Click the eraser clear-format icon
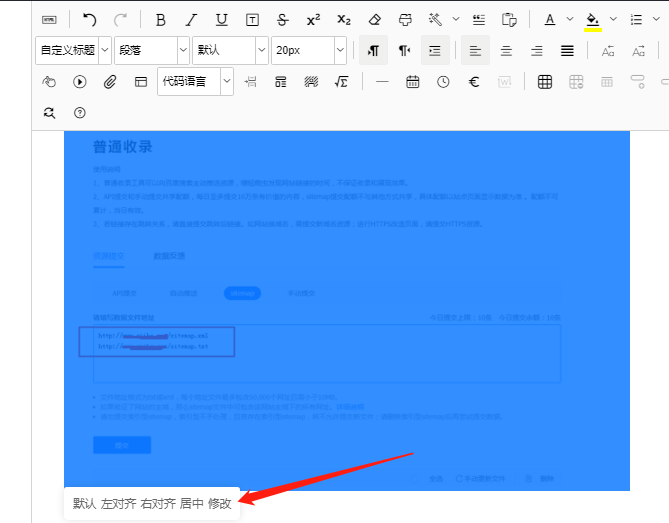The image size is (669, 523). tap(375, 19)
